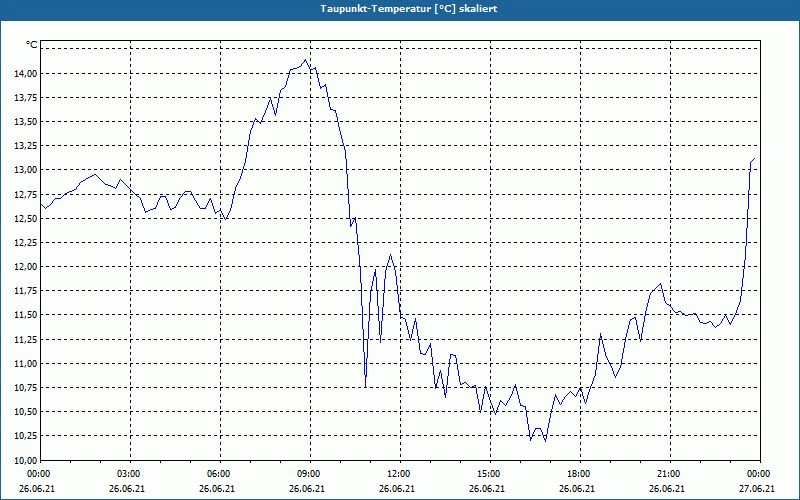Choose the 11,50 y-axis value

(x=24, y=315)
